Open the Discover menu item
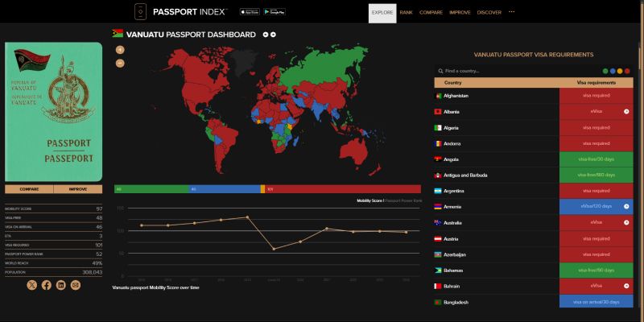The height and width of the screenshot is (322, 644). (x=489, y=13)
